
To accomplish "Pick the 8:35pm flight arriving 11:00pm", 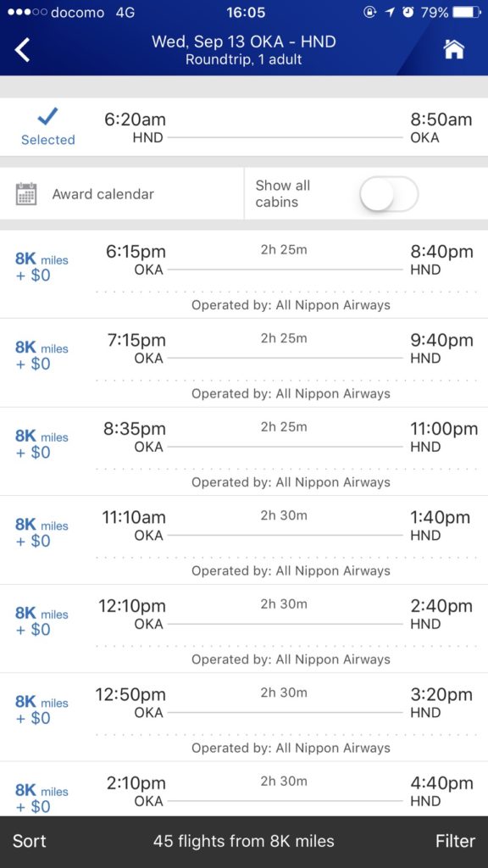I will point(244,452).
